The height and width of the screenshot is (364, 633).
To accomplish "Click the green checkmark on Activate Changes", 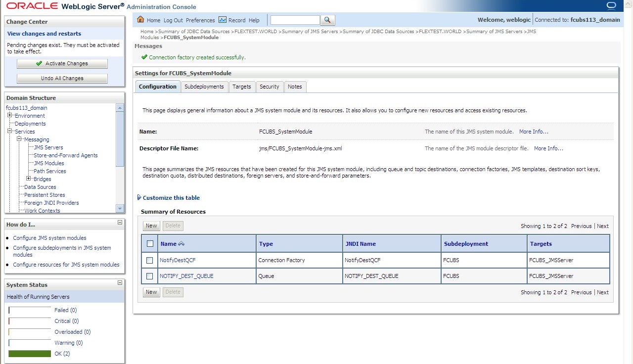I will 39,63.
